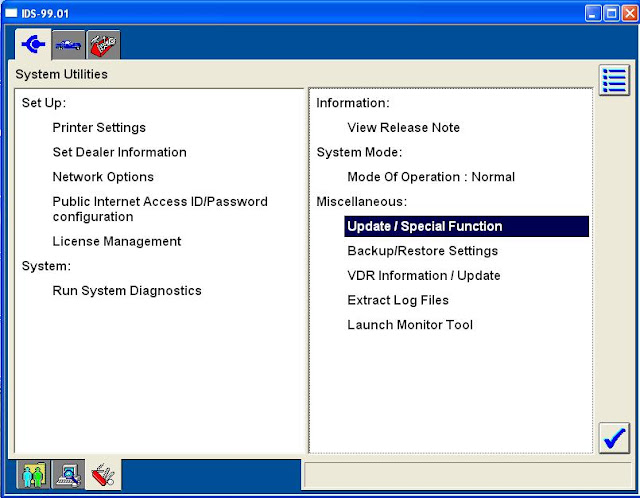The height and width of the screenshot is (498, 640).
Task: Start Launch Monitor Tool
Action: pyautogui.click(x=410, y=325)
